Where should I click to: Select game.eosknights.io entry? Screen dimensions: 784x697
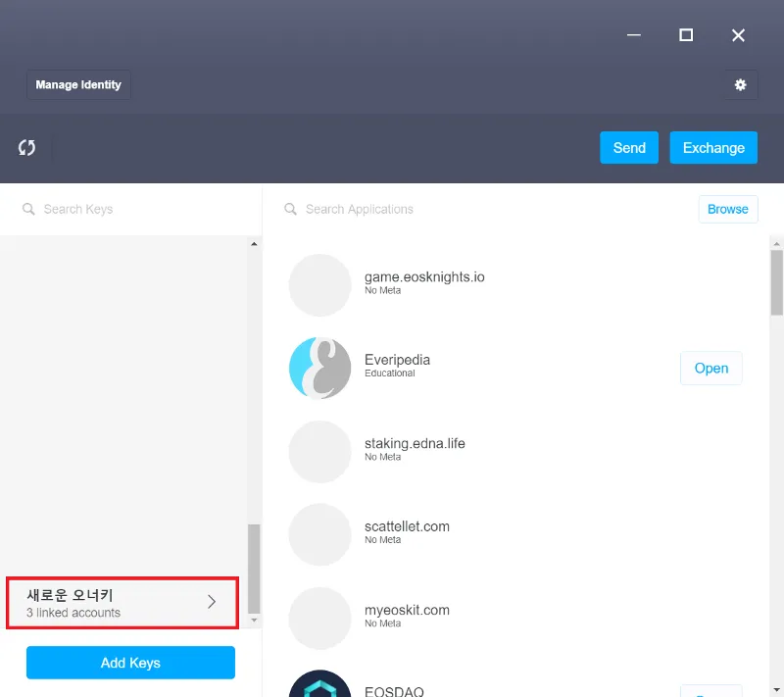point(424,277)
